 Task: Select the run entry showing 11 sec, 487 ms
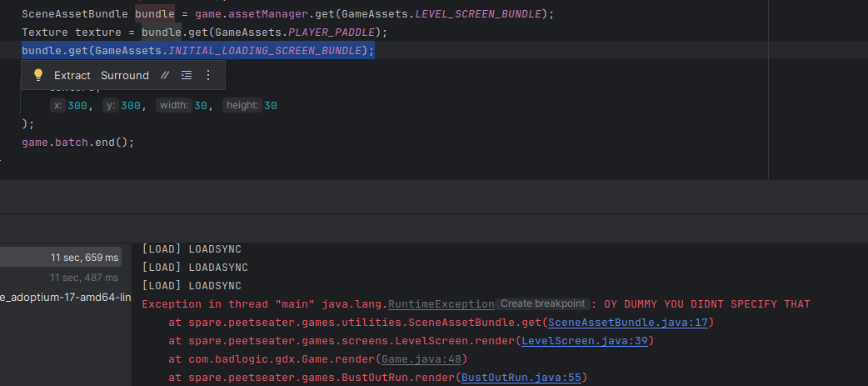(84, 278)
